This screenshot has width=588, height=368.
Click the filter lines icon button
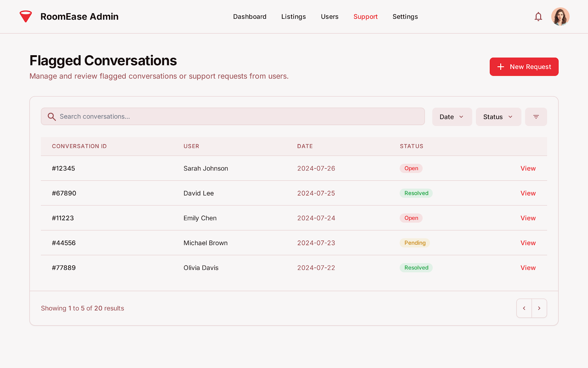[536, 117]
